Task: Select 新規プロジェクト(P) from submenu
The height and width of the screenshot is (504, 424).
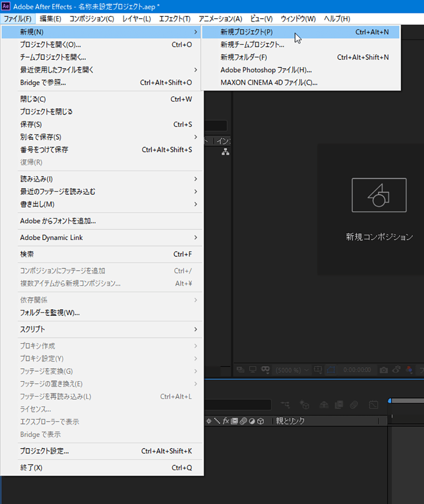Action: click(301, 32)
